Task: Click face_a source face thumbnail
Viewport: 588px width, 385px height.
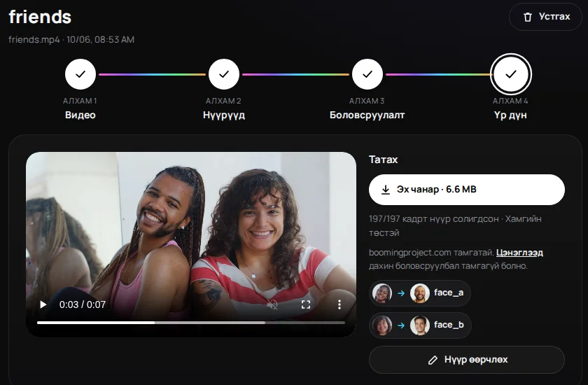Action: point(382,293)
